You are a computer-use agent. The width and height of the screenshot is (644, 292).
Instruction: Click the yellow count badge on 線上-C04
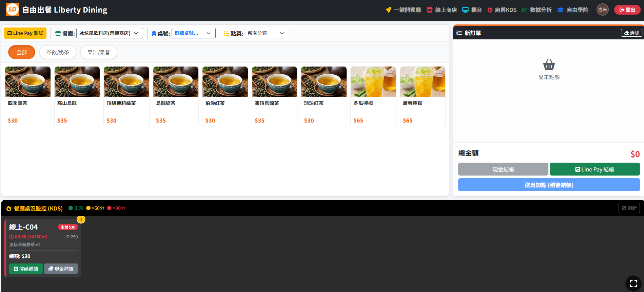coord(81,220)
